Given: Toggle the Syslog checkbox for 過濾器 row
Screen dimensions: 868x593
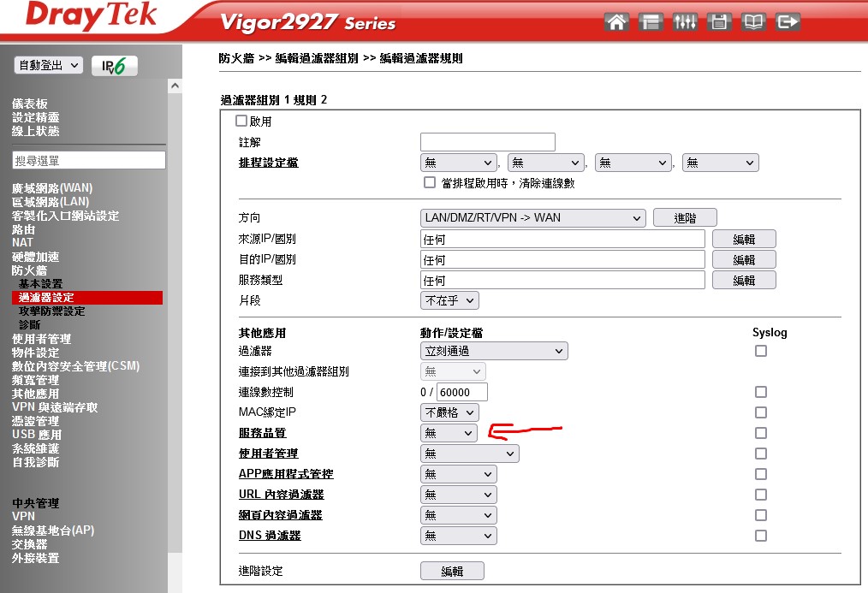Looking at the screenshot, I should pyautogui.click(x=760, y=351).
